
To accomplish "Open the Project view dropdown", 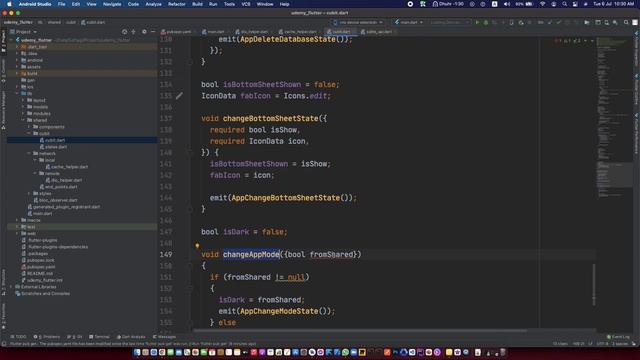I will coord(24,31).
